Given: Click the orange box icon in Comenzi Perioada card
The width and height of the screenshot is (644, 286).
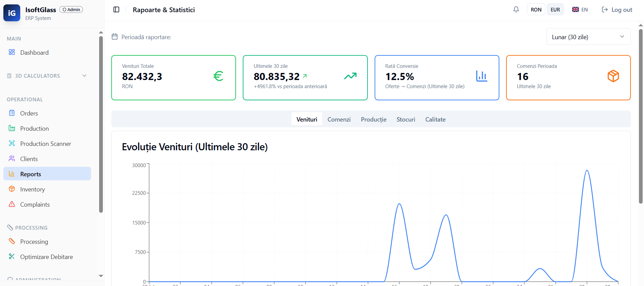Looking at the screenshot, I should [613, 76].
